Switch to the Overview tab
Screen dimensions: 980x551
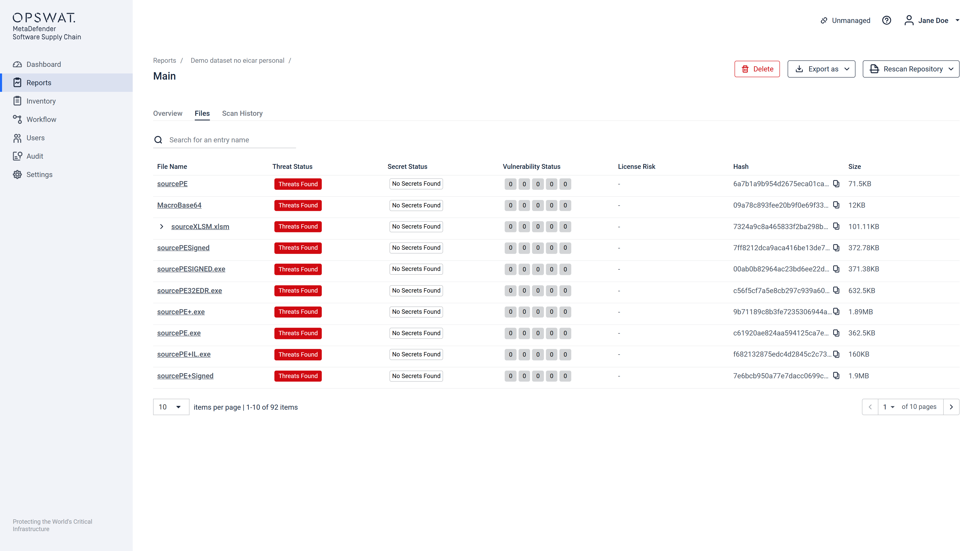tap(167, 113)
